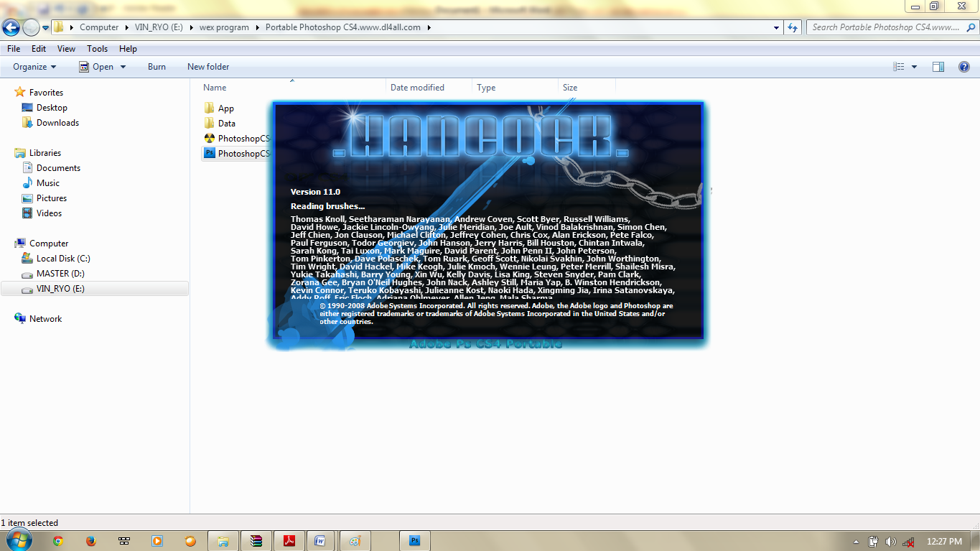Select Desktop under Favorites

pyautogui.click(x=52, y=108)
